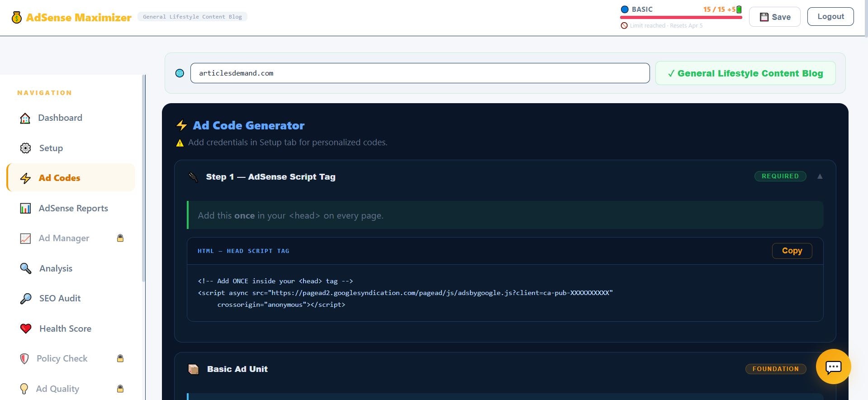868x400 pixels.
Task: Click the crossorigin anonymous code line
Action: tap(281, 305)
